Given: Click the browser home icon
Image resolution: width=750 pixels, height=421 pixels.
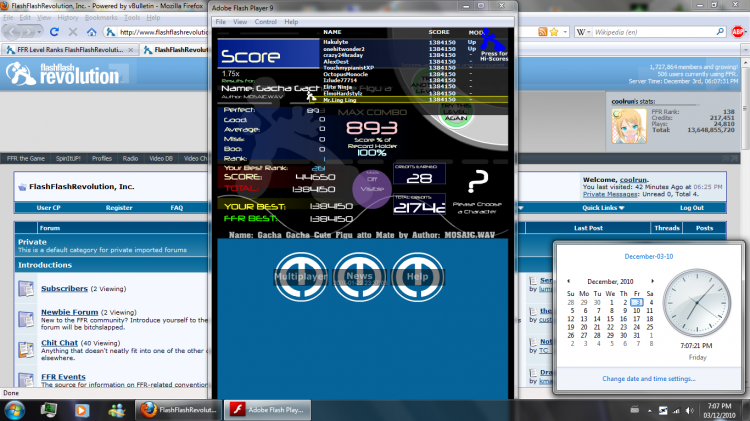Looking at the screenshot, I should click(x=91, y=32).
